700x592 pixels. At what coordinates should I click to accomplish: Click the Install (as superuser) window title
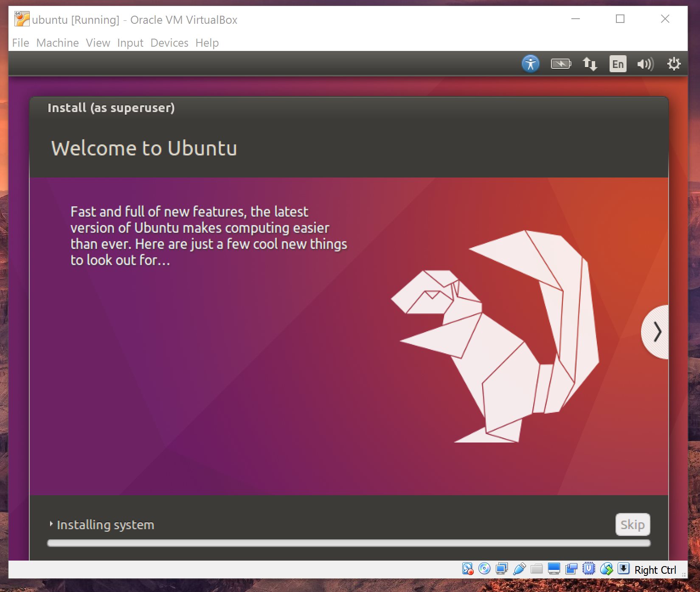[111, 108]
